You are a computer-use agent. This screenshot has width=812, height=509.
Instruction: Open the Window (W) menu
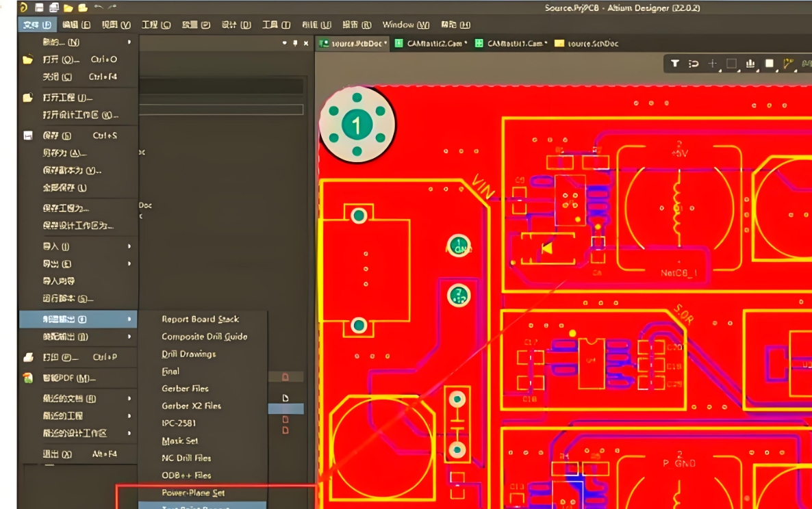point(406,25)
